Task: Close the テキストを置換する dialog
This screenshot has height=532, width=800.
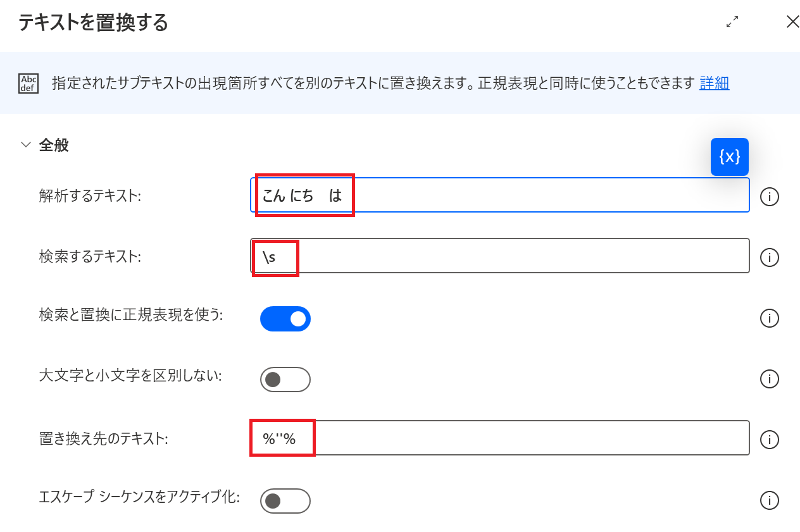Action: (x=792, y=22)
